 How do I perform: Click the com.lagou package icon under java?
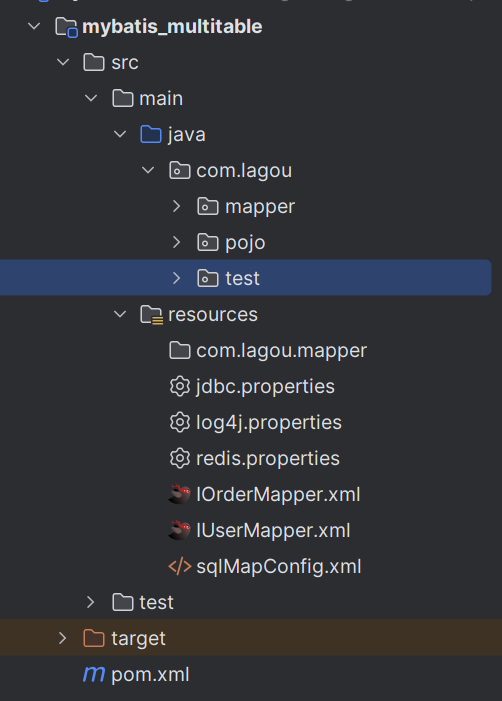click(179, 170)
